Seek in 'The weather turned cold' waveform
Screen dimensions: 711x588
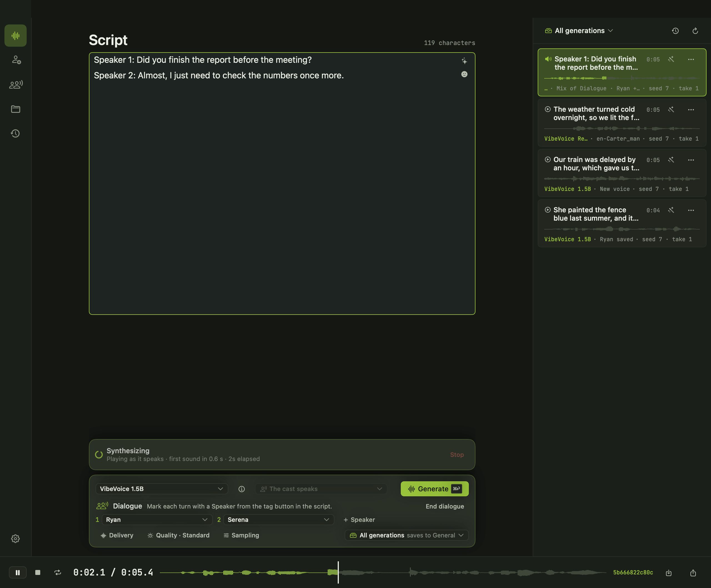(x=622, y=129)
